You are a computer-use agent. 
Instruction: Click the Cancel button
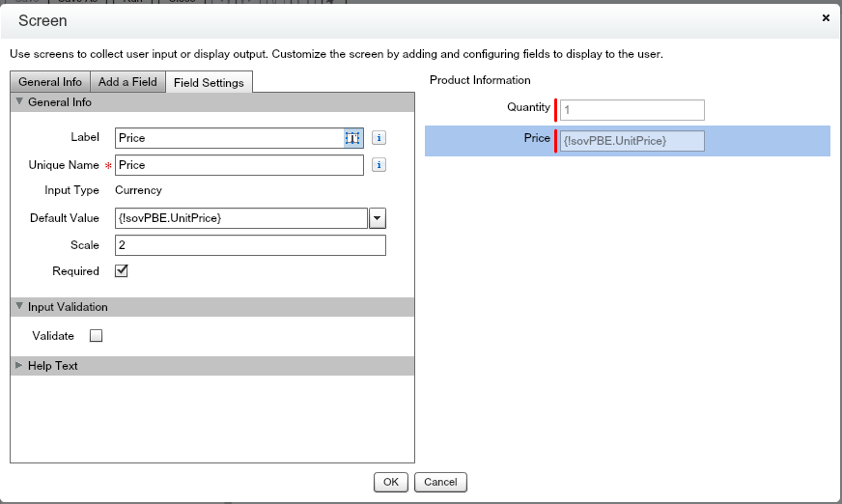point(440,482)
